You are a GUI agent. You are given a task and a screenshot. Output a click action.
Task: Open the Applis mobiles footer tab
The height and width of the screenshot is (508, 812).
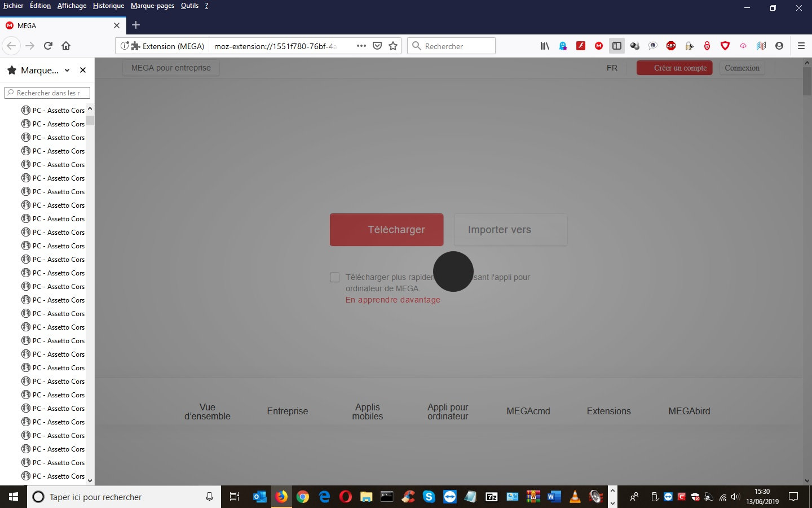click(x=368, y=411)
